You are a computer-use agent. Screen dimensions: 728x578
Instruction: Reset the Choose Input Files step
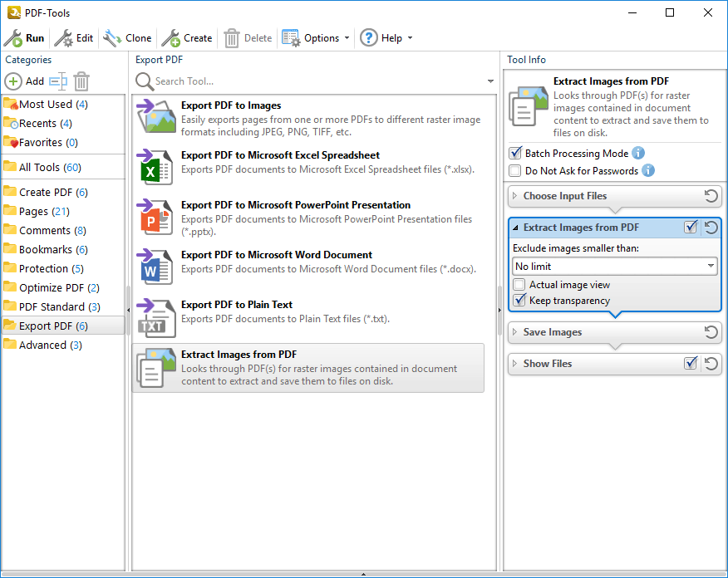[711, 196]
